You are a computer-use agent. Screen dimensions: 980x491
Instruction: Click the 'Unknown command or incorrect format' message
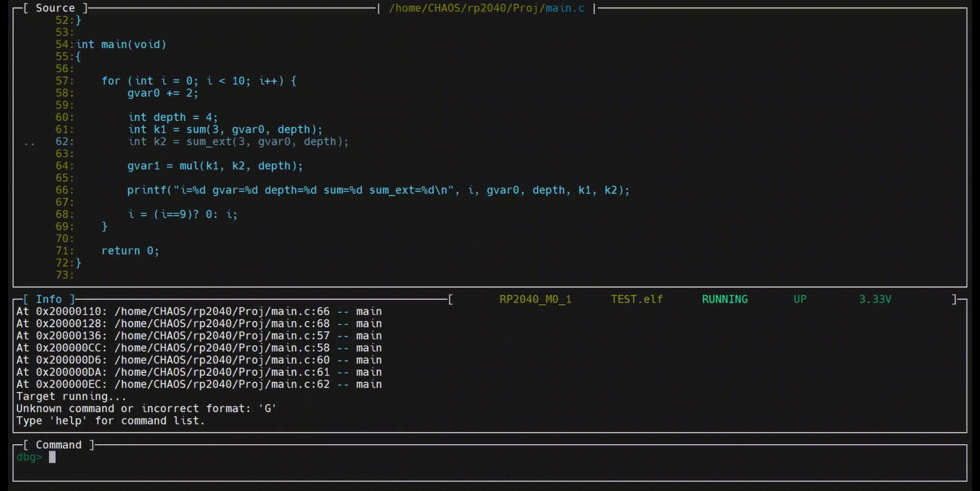click(x=146, y=409)
